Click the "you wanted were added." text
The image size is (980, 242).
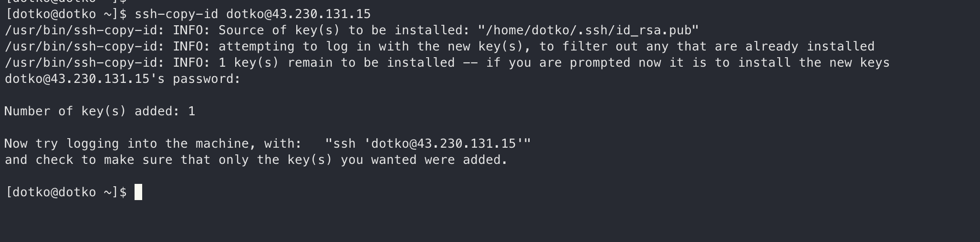(424, 160)
